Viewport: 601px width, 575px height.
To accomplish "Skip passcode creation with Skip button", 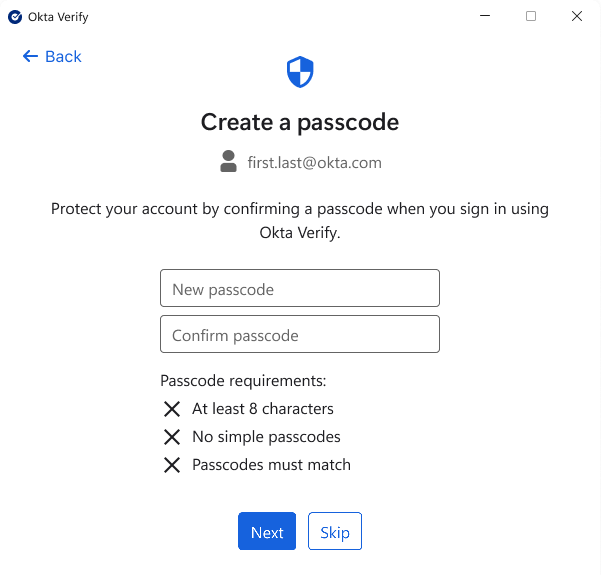I will point(335,532).
